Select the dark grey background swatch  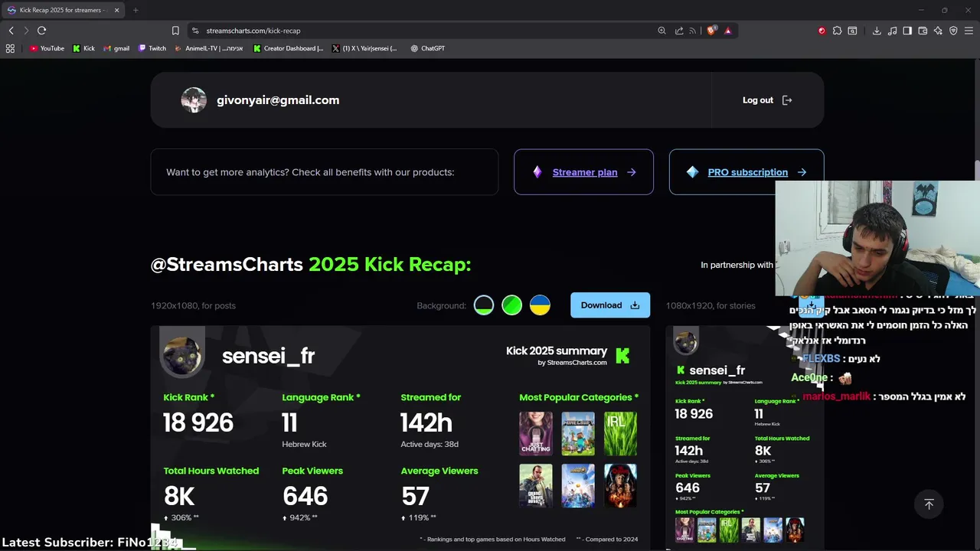click(484, 305)
